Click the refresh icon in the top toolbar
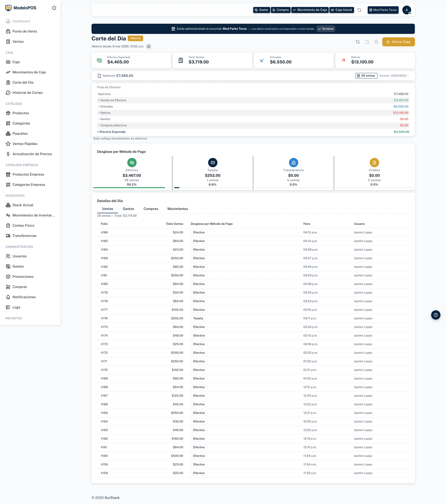 pos(359,10)
